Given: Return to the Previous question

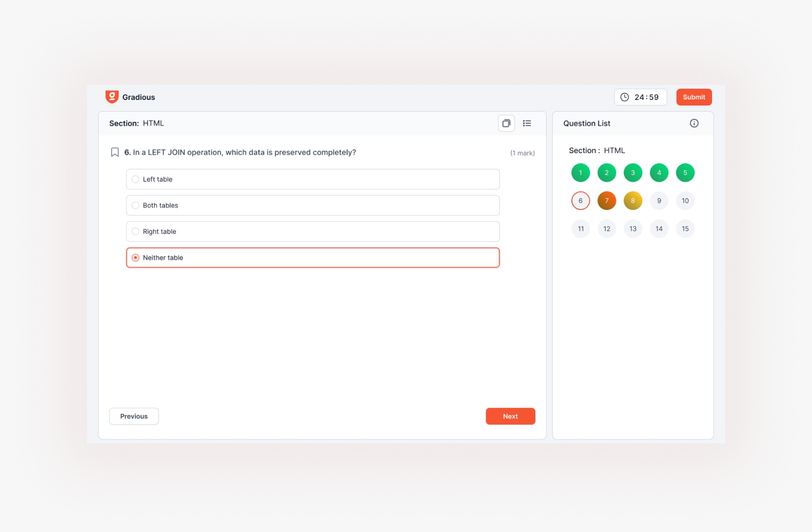Looking at the screenshot, I should click(x=134, y=416).
